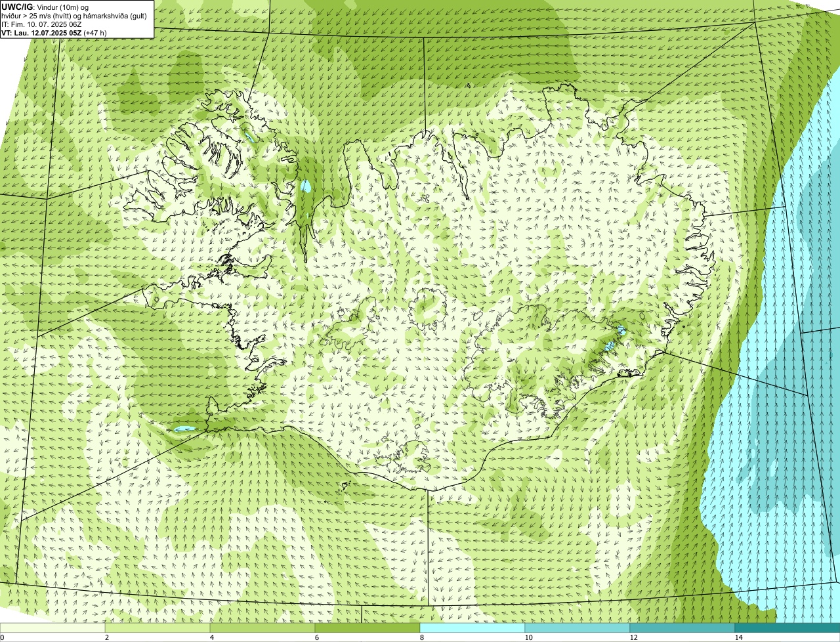Click the darkest teal legend swatch above 14

coord(787,628)
